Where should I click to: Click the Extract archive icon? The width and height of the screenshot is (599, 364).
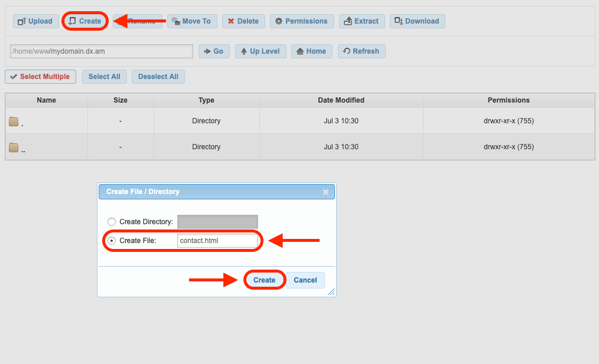click(362, 21)
